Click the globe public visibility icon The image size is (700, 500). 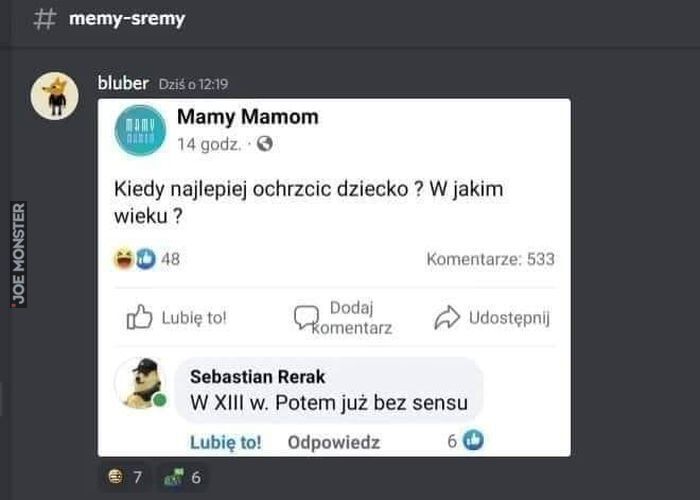[265, 144]
